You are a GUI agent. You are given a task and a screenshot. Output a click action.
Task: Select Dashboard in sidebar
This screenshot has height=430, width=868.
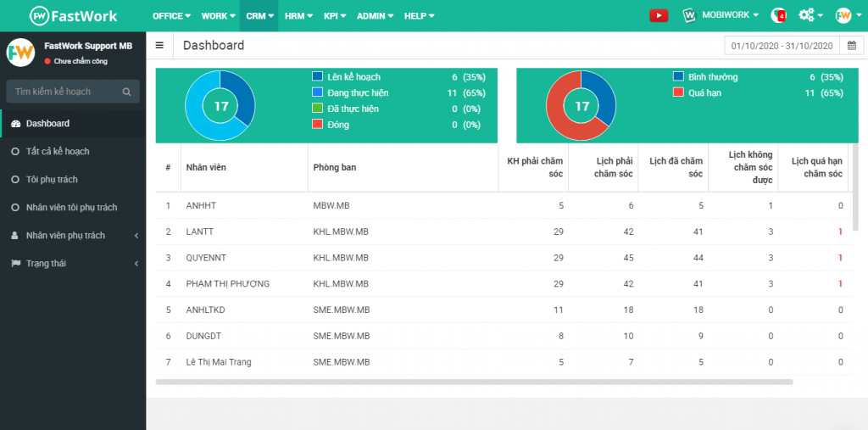[x=73, y=124]
